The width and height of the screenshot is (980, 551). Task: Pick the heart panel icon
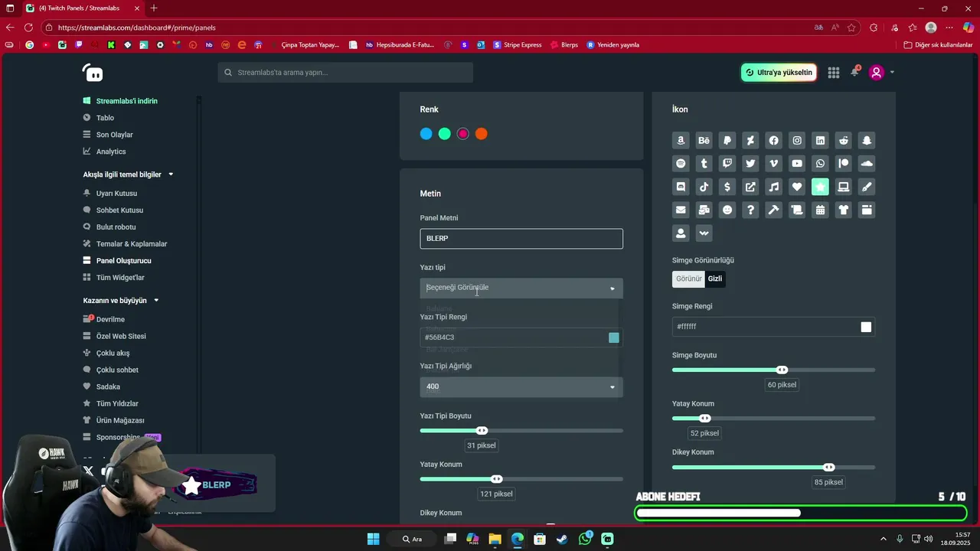pos(797,187)
